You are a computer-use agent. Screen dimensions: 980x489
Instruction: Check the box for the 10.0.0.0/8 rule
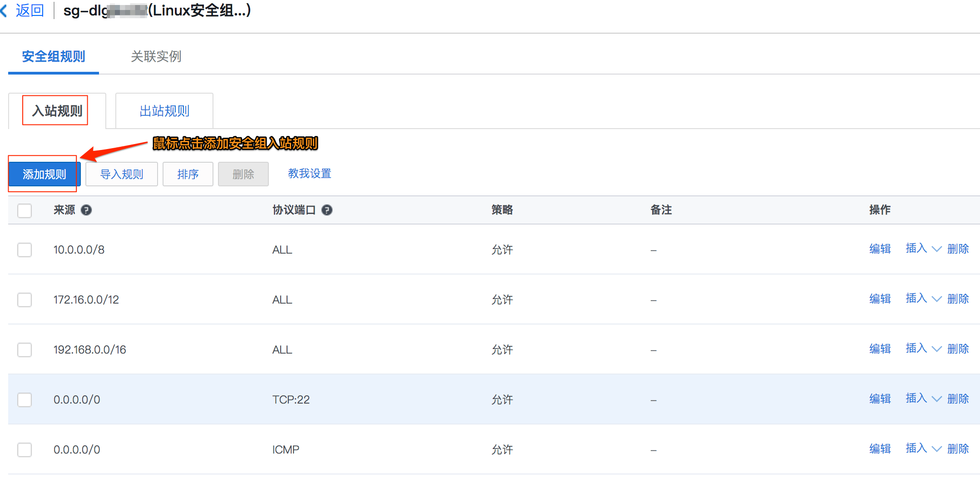point(25,249)
